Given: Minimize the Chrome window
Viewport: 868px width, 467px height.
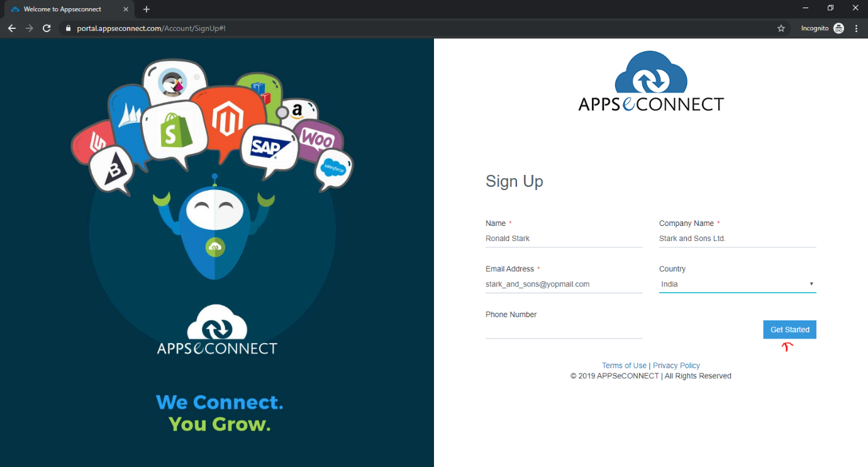Looking at the screenshot, I should (x=806, y=8).
